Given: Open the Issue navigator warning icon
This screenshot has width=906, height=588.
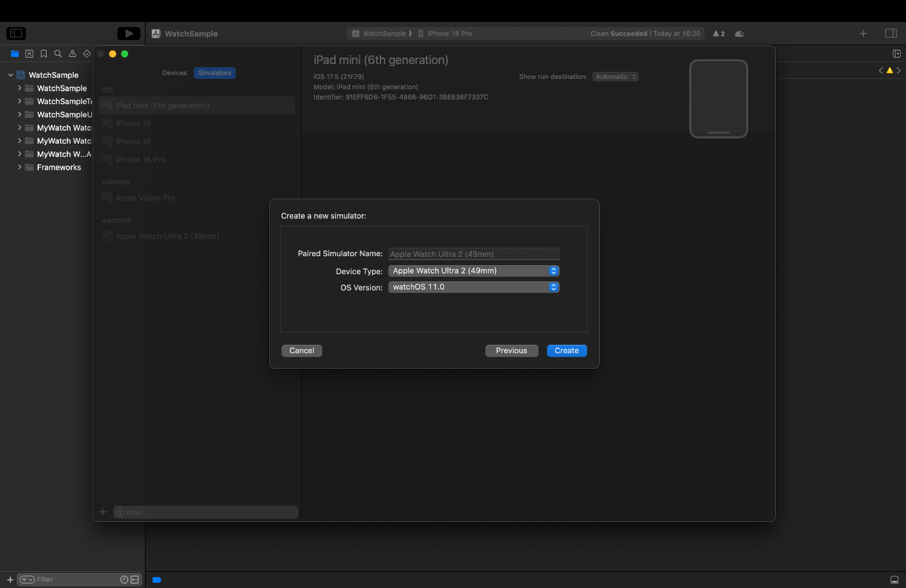Looking at the screenshot, I should point(72,54).
